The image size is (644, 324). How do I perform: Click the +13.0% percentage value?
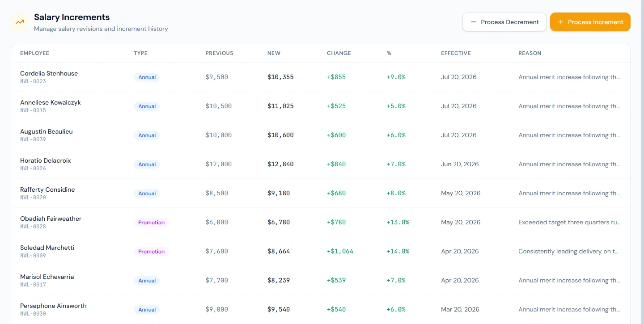pos(398,222)
